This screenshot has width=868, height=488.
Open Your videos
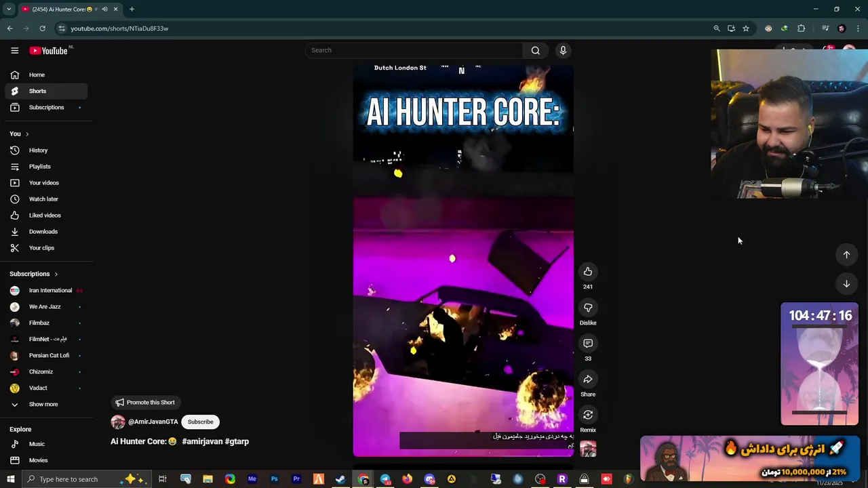click(46, 183)
